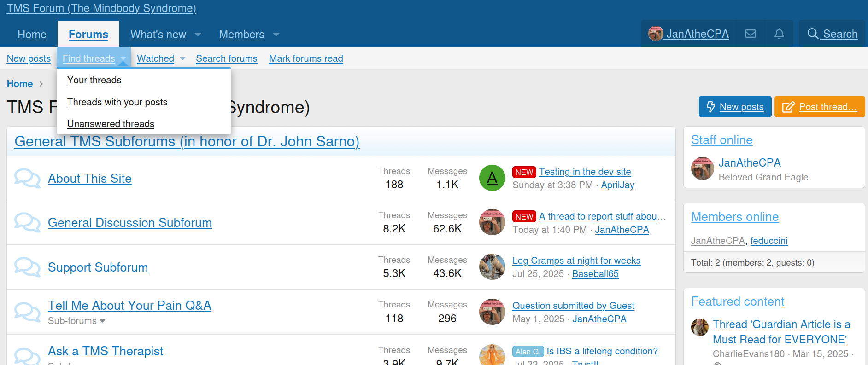Screen dimensions: 868x365
Task: Open the inbox envelope icon
Action: [x=751, y=34]
